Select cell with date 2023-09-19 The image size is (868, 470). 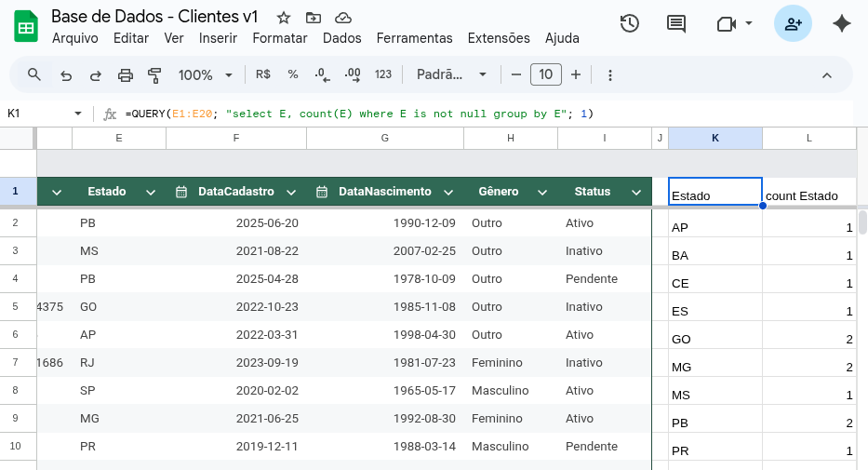tap(236, 363)
